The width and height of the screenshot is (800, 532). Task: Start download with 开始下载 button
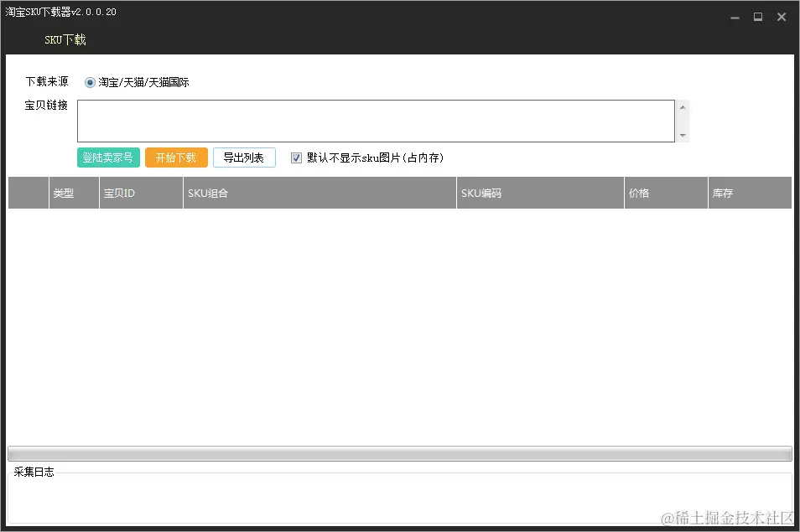176,158
